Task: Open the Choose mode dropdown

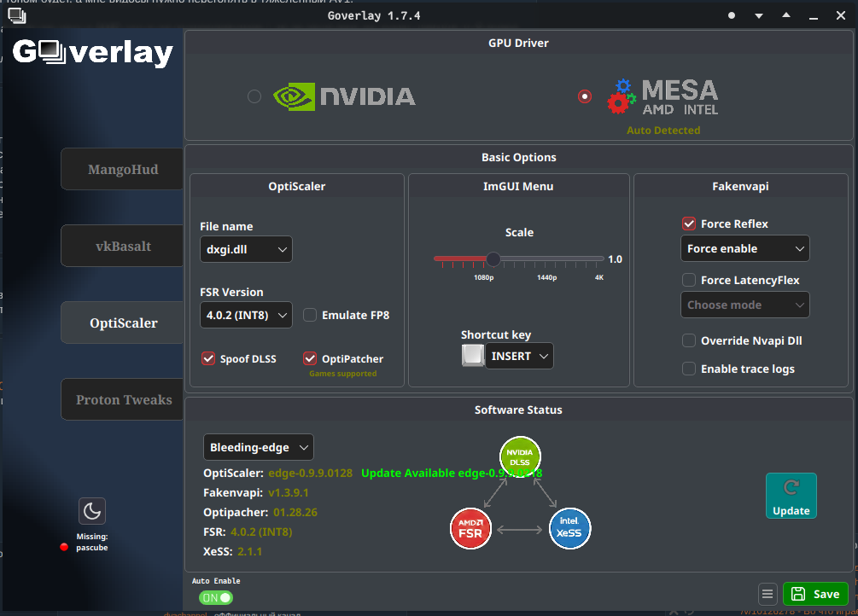Action: [x=745, y=305]
